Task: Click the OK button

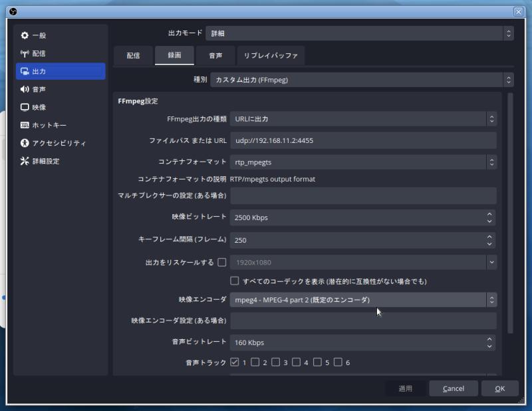Action: [x=499, y=388]
